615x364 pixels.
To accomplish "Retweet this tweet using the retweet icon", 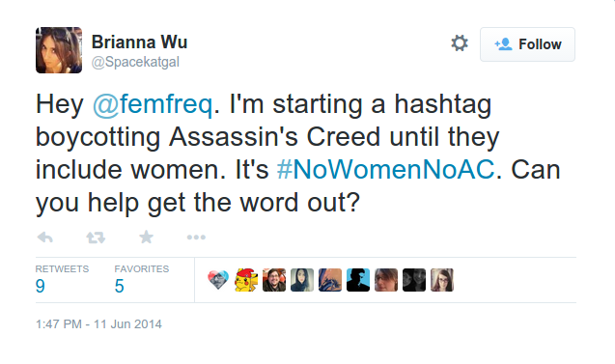I will (96, 238).
